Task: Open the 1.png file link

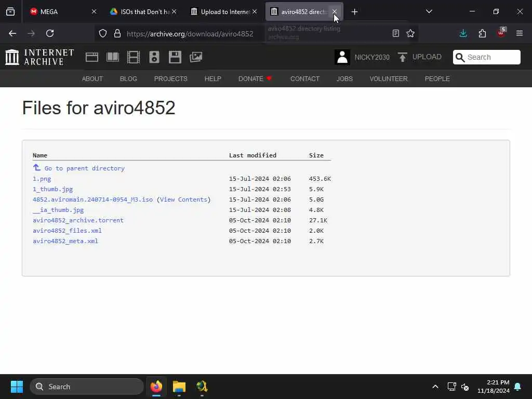Action: 42,179
